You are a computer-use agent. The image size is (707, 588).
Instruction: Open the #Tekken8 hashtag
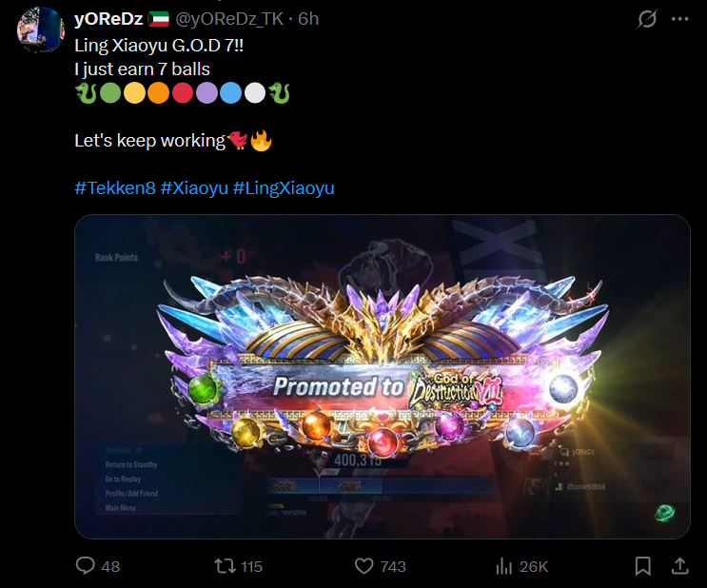pos(115,188)
